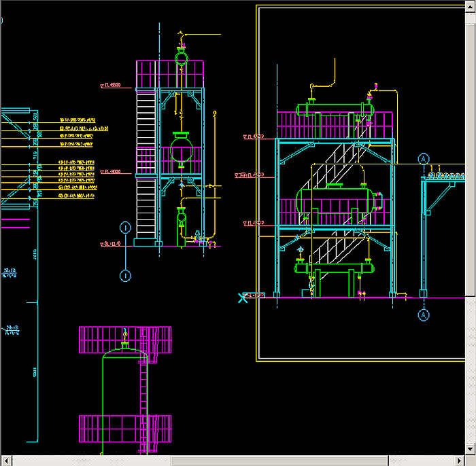
Task: Click the vertical scrollbar down arrow
Action: coord(471,449)
